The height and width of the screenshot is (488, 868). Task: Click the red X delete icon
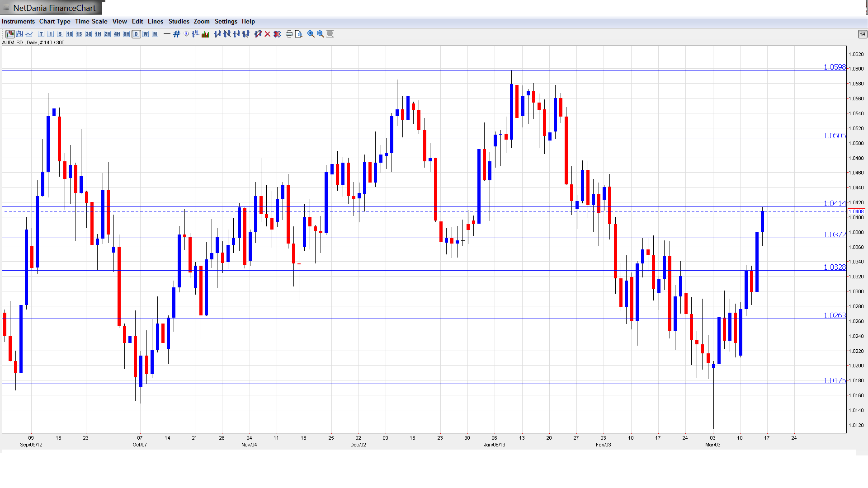[x=268, y=34]
